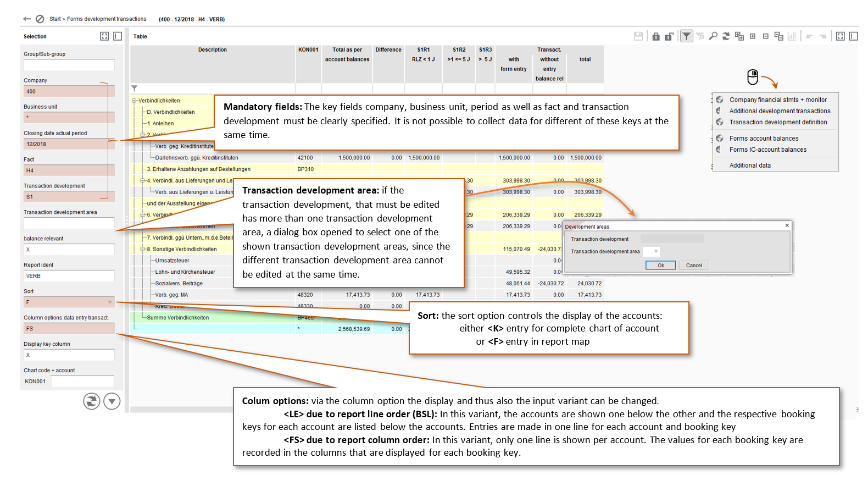Open the Sort dropdown showing F
This screenshot has height=486, width=868.
tap(110, 302)
